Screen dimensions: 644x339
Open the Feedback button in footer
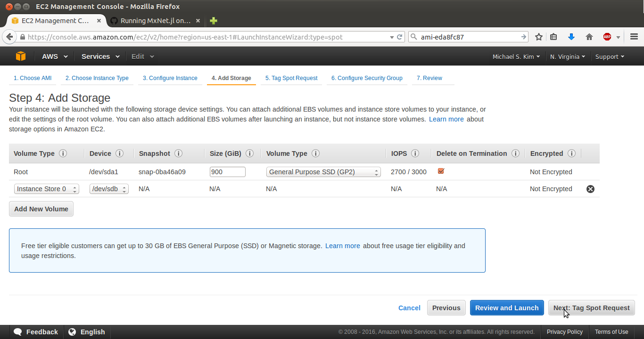point(36,332)
